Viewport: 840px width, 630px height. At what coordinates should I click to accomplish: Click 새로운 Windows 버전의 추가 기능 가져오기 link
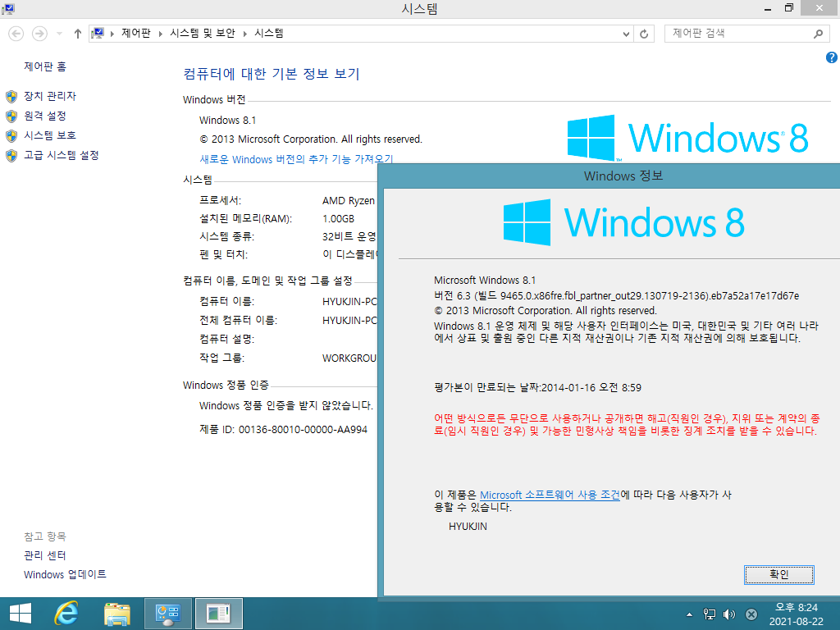click(x=296, y=158)
